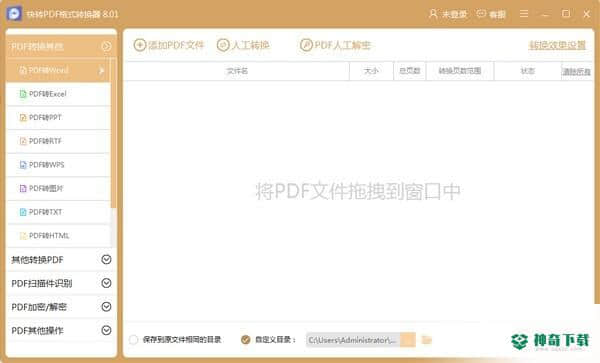Click the app logo icon in title bar
600x363 pixels.
14,14
